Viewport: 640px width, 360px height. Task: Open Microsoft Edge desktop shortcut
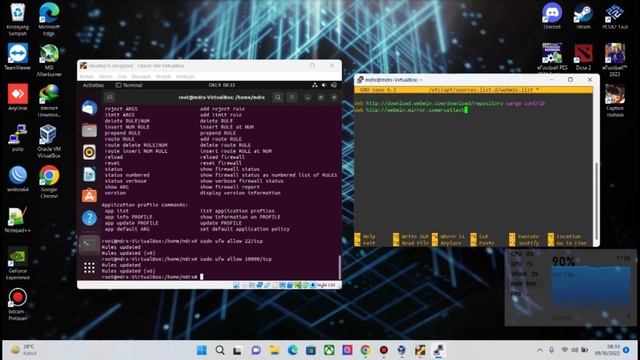tap(49, 18)
